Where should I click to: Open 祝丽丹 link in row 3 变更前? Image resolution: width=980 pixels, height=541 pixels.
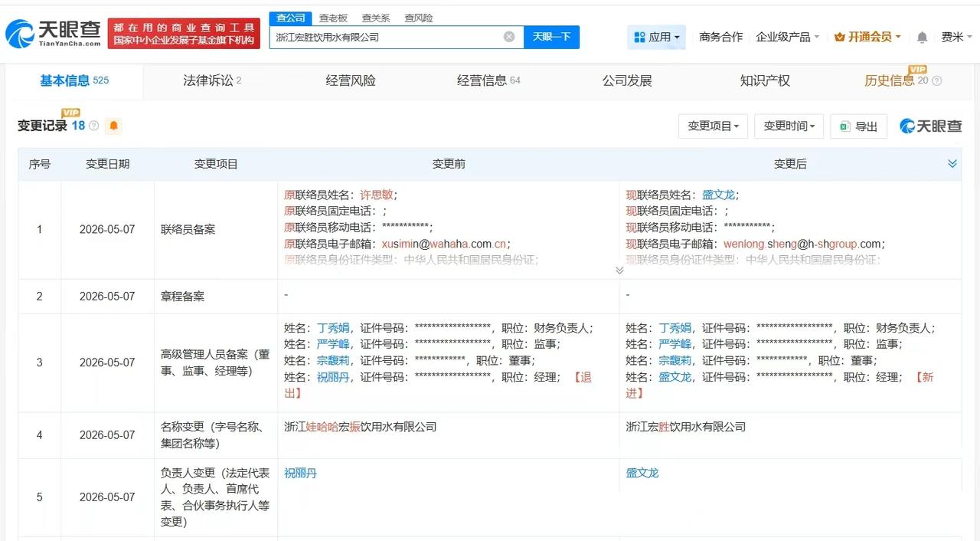coord(333,377)
